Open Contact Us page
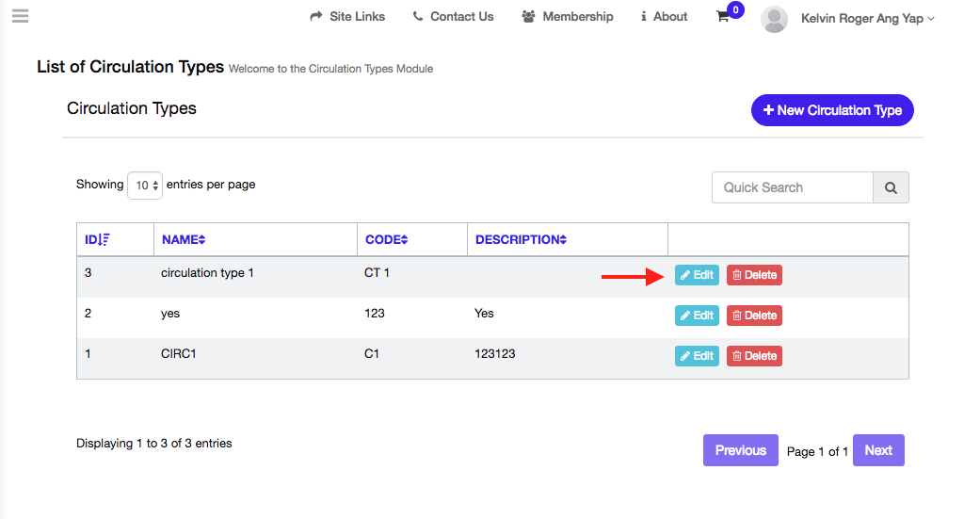Image resolution: width=980 pixels, height=519 pixels. coord(453,17)
